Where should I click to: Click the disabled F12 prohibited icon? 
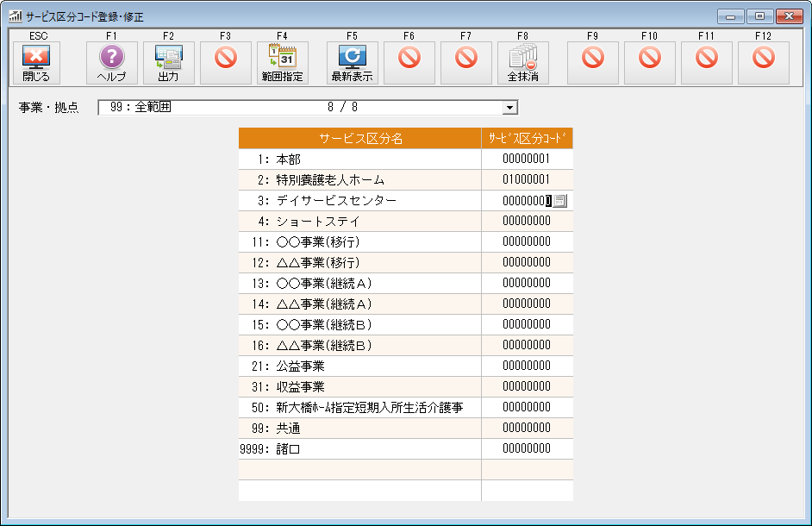[764, 63]
